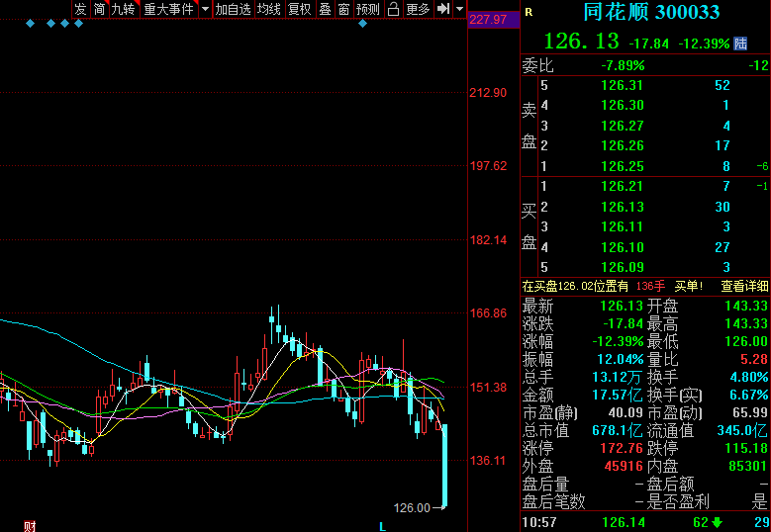Click the 最低 value 126.00

[746, 341]
